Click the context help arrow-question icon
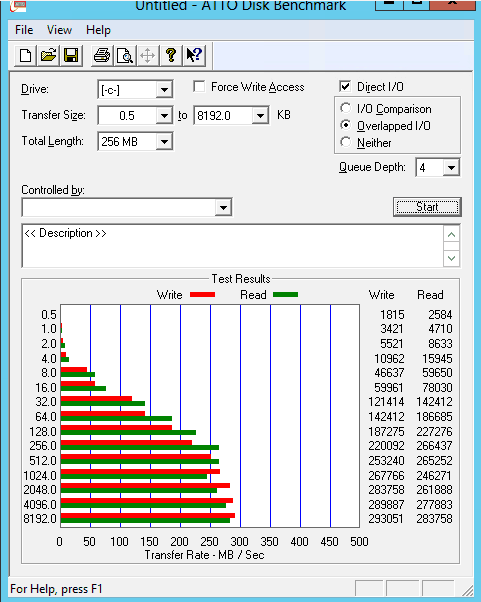 [194, 56]
